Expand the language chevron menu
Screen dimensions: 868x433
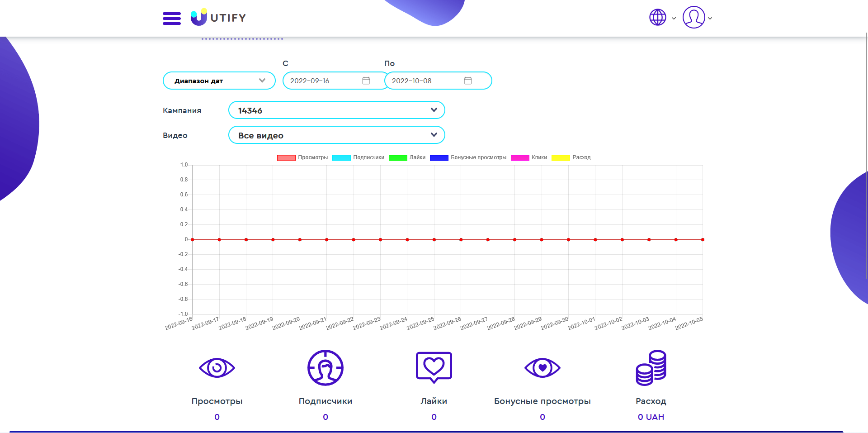pyautogui.click(x=674, y=19)
